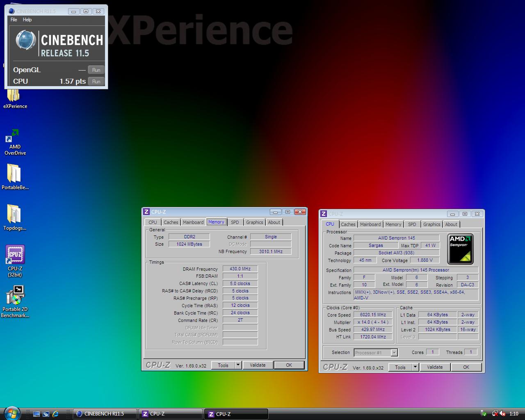This screenshot has height=420, width=525.
Task: Click the network tray icon with red X
Action: 495,413
